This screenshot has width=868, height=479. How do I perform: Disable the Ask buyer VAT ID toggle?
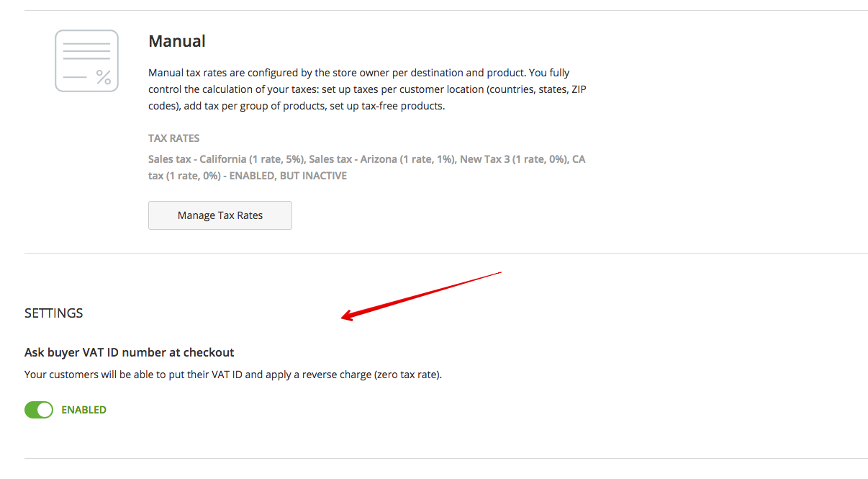39,410
